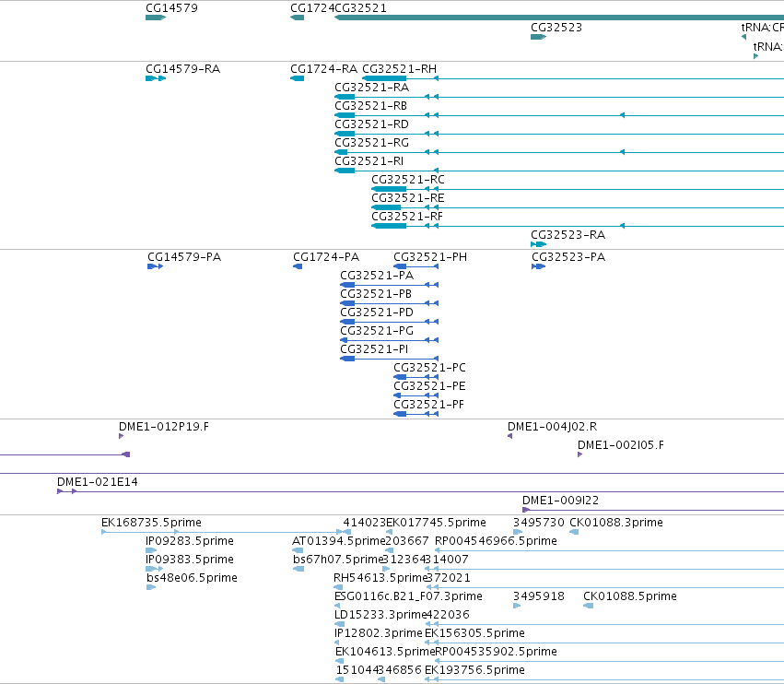Click the CG32523 gene label
Viewport: 784px width, 684px height.
[x=556, y=27]
